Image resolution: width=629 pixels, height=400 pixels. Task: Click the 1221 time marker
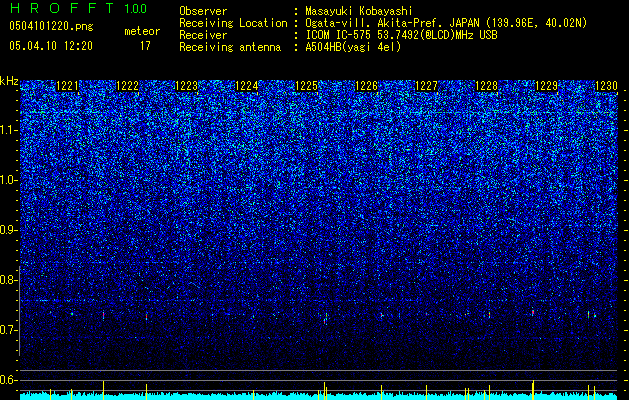[67, 86]
